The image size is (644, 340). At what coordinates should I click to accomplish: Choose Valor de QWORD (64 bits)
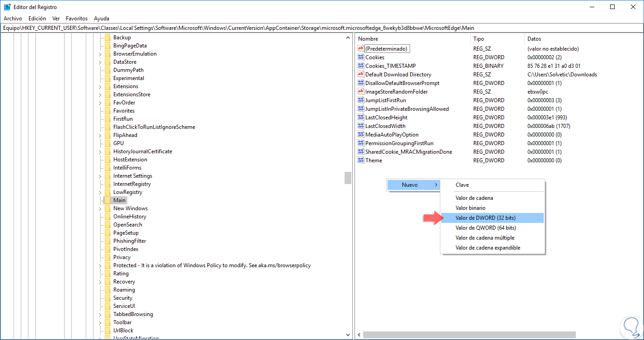click(x=493, y=228)
